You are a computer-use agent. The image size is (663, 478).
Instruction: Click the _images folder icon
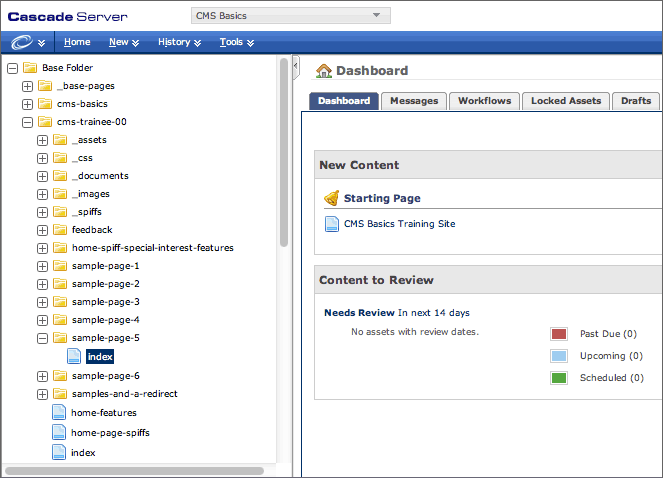[59, 194]
